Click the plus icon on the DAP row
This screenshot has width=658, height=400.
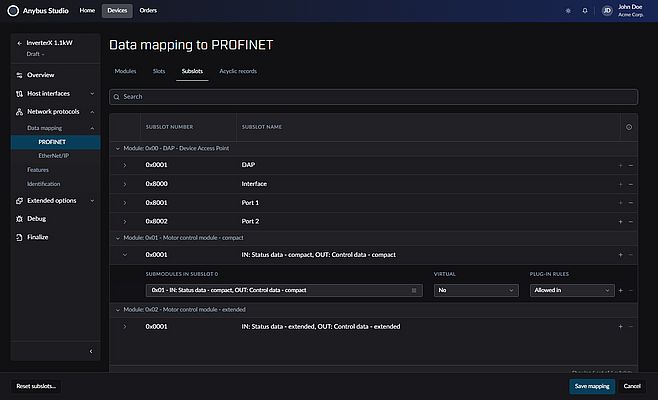point(620,164)
